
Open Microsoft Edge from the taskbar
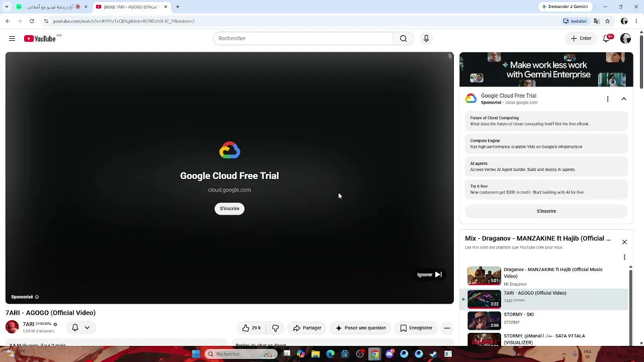(x=330, y=354)
